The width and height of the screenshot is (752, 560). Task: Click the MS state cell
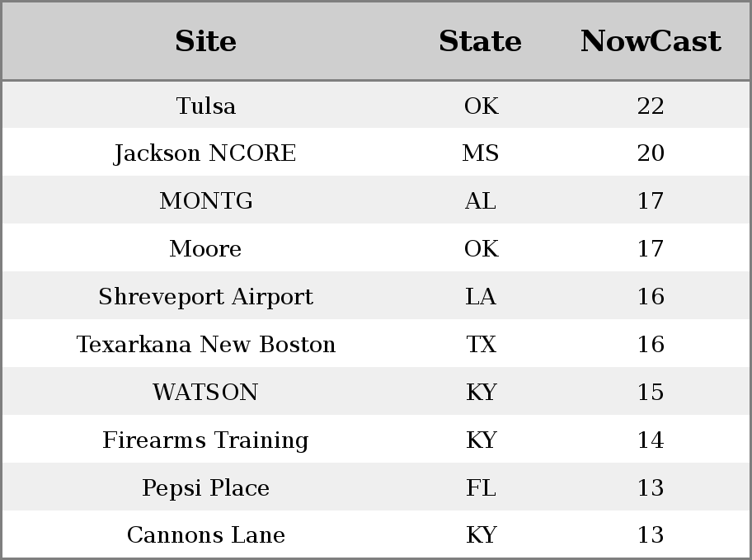481,153
